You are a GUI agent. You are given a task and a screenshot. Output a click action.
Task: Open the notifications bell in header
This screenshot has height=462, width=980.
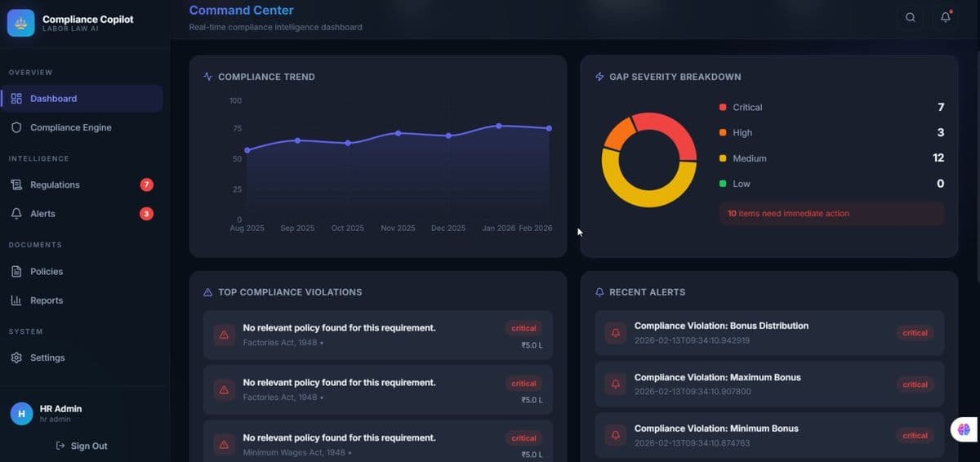[x=945, y=17]
